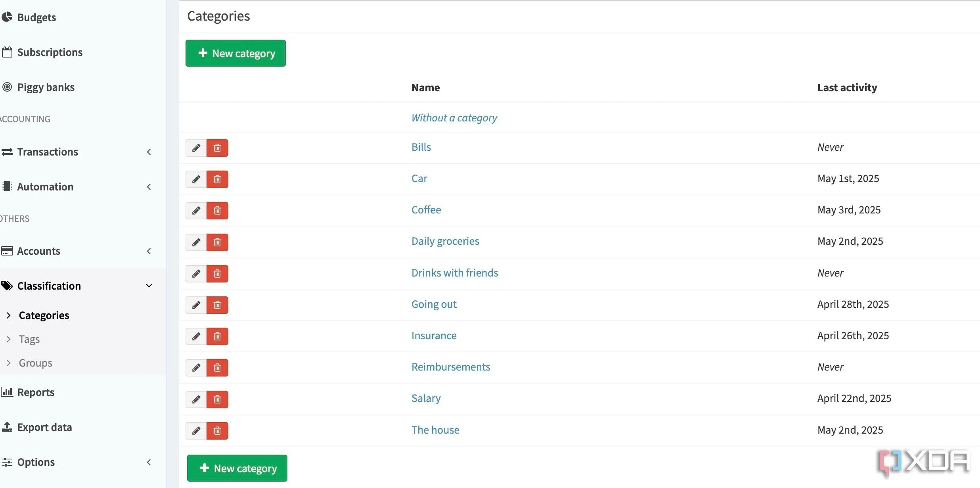Delete the Drinks with friends category
The image size is (980, 488).
point(217,274)
